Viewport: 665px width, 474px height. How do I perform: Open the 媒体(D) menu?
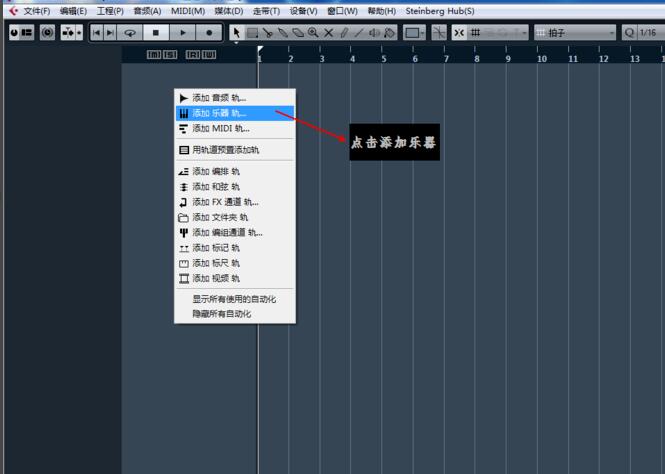click(229, 11)
